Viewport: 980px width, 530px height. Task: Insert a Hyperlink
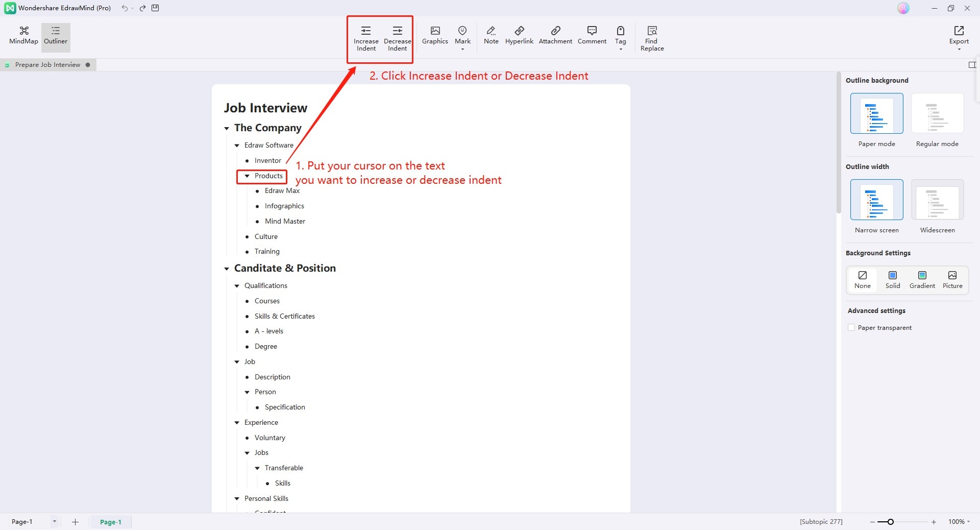click(519, 36)
